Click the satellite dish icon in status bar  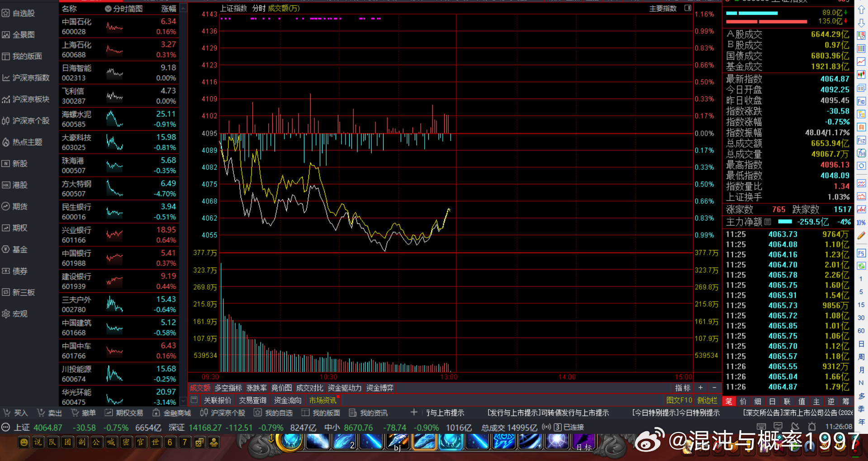[795, 427]
